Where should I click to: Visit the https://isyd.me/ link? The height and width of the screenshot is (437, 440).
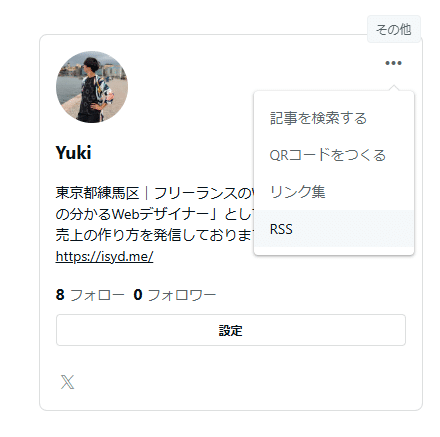[x=104, y=256]
